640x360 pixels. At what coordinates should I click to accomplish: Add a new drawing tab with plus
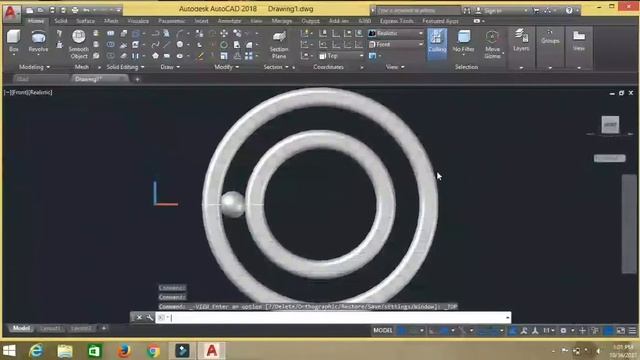pos(137,79)
